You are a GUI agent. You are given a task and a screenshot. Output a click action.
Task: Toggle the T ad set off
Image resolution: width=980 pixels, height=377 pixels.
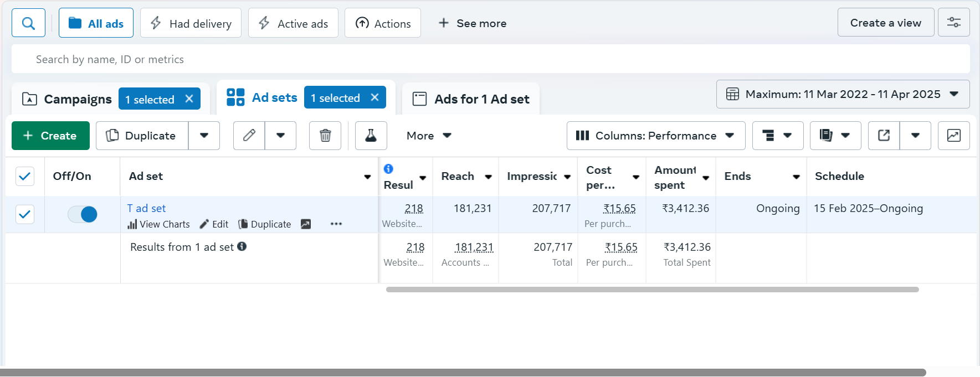(x=83, y=214)
